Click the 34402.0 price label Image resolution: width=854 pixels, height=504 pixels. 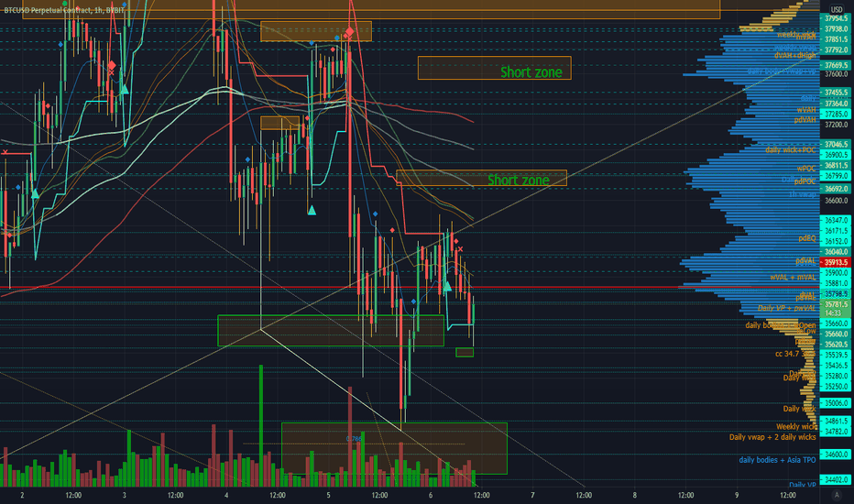tap(836, 479)
